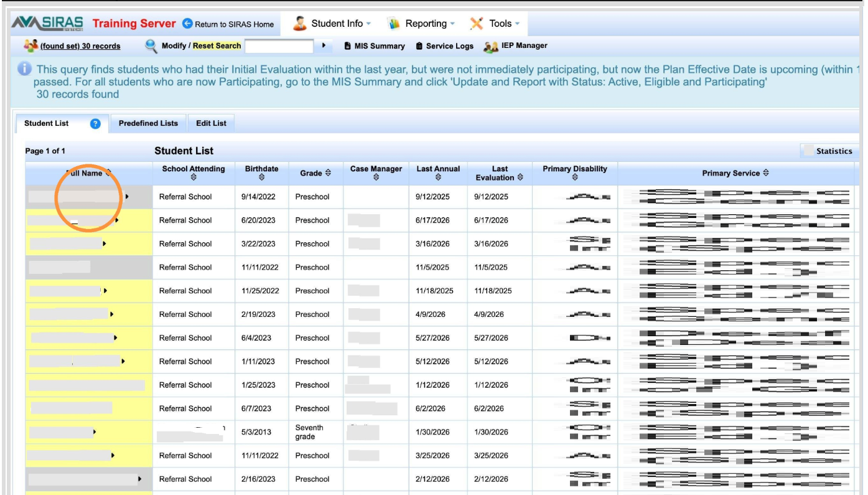
Task: Click the Reset Search link
Action: 217,46
